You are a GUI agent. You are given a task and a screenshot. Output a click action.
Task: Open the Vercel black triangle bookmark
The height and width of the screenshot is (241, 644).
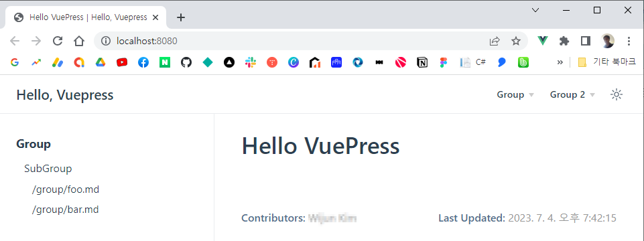coord(229,62)
